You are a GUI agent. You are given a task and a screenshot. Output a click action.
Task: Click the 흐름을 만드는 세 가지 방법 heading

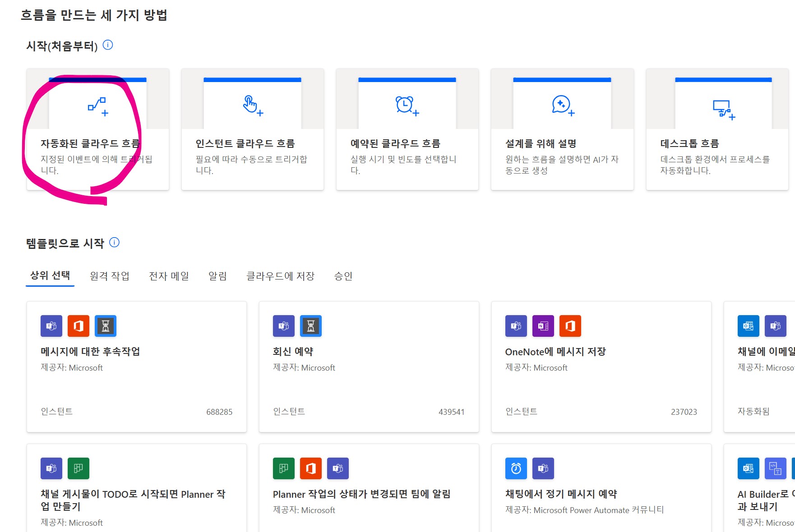(94, 15)
